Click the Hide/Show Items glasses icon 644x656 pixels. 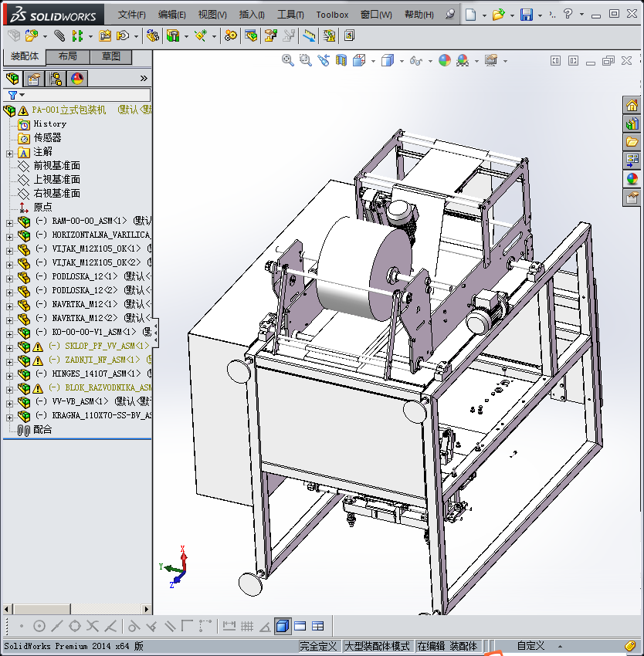click(415, 61)
